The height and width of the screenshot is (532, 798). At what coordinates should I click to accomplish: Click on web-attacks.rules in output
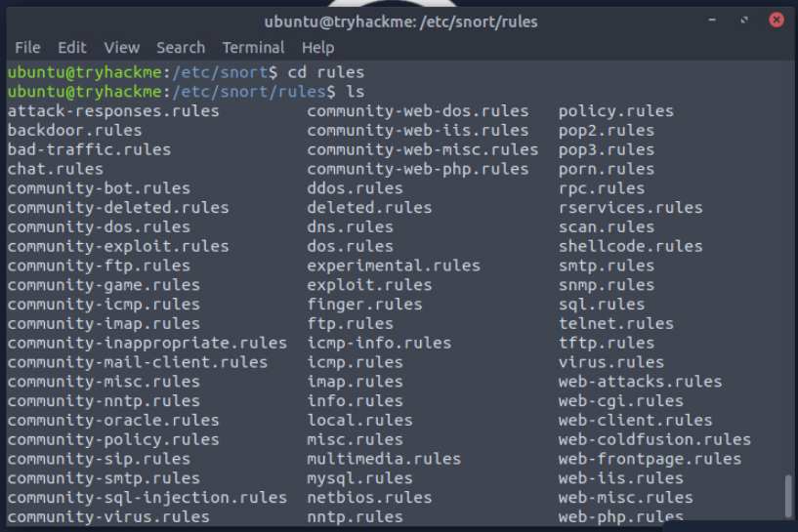pos(640,381)
